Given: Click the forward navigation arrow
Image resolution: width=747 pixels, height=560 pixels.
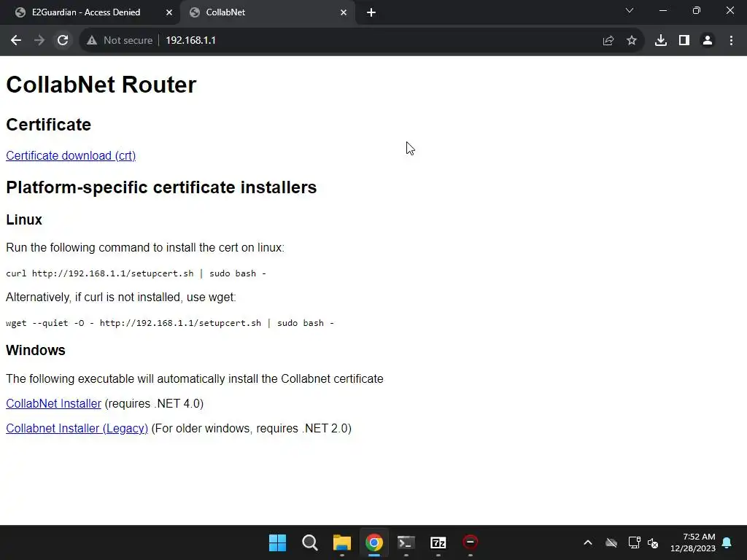Looking at the screenshot, I should [39, 41].
